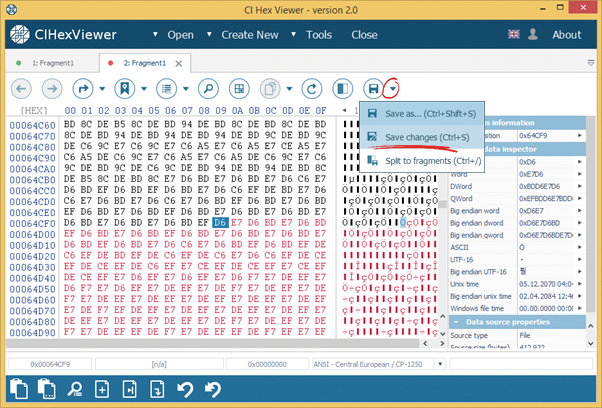The height and width of the screenshot is (408, 602).
Task: Click the UK flag language icon
Action: click(x=514, y=35)
